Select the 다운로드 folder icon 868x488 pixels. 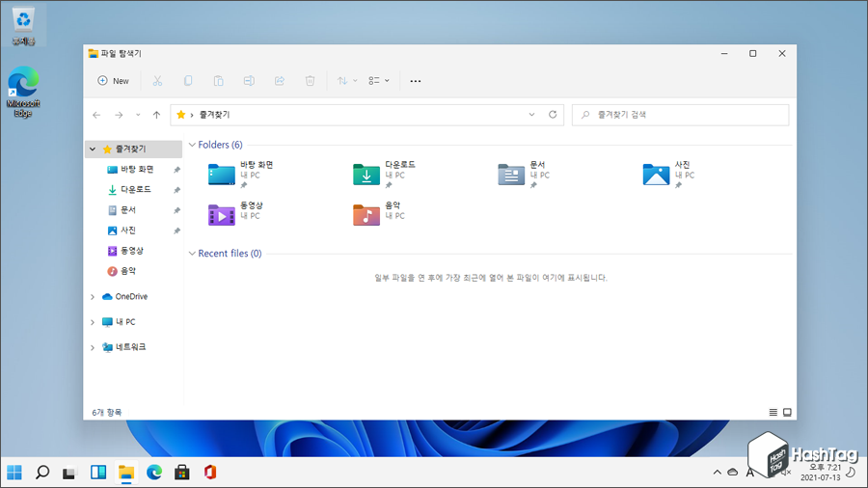[x=366, y=175]
